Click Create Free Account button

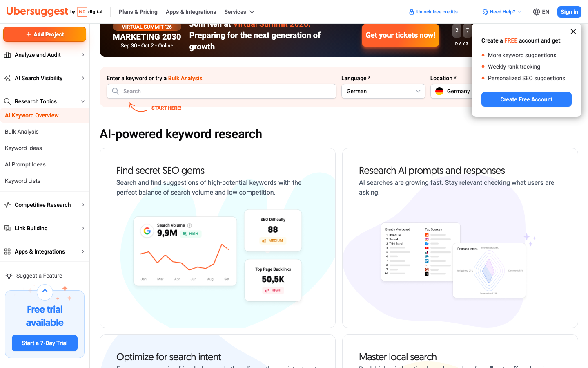[x=526, y=99]
